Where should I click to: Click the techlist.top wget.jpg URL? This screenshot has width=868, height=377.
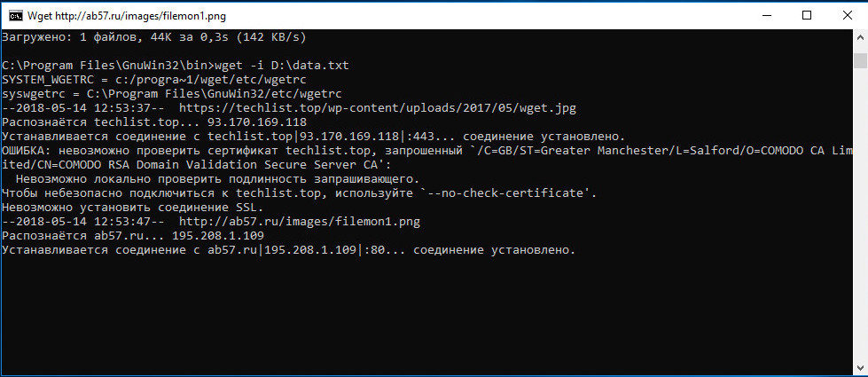[390, 108]
